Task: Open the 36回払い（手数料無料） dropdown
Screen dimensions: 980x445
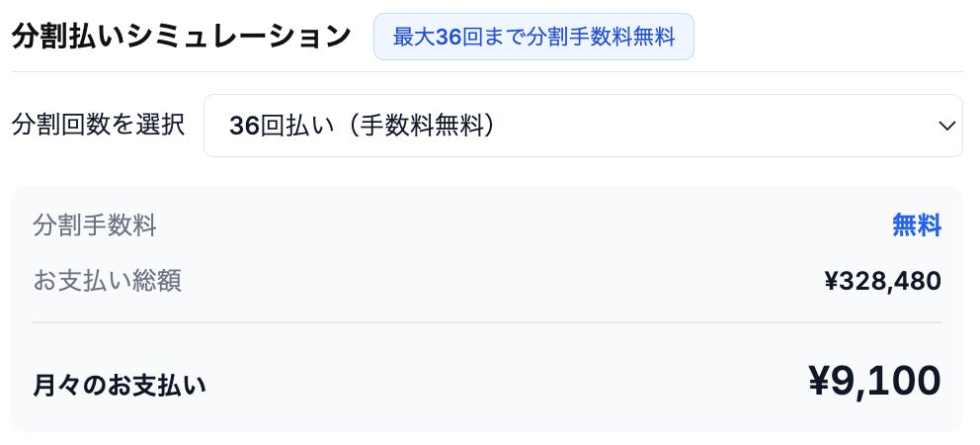Action: point(583,126)
